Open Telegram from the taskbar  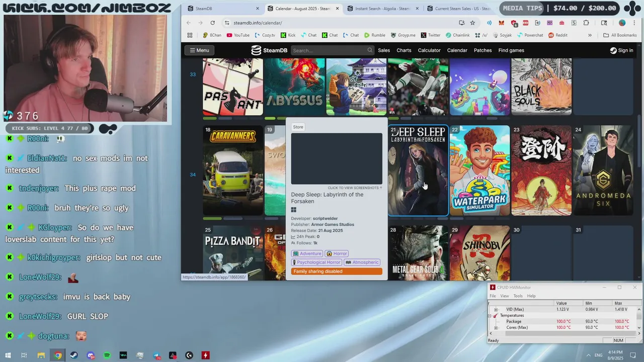point(156,355)
